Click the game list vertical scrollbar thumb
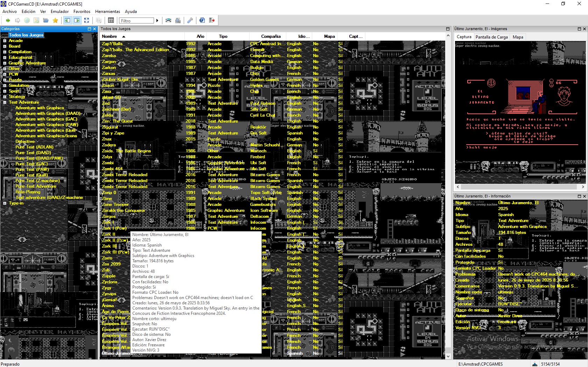This screenshot has height=367, width=588. click(x=448, y=350)
